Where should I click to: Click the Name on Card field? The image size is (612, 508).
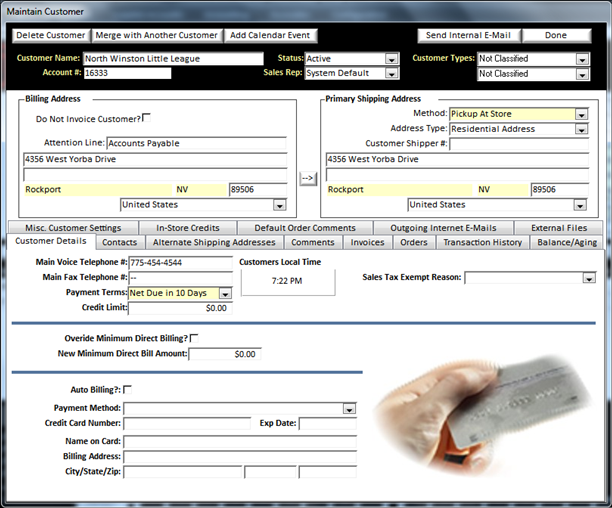click(x=240, y=442)
